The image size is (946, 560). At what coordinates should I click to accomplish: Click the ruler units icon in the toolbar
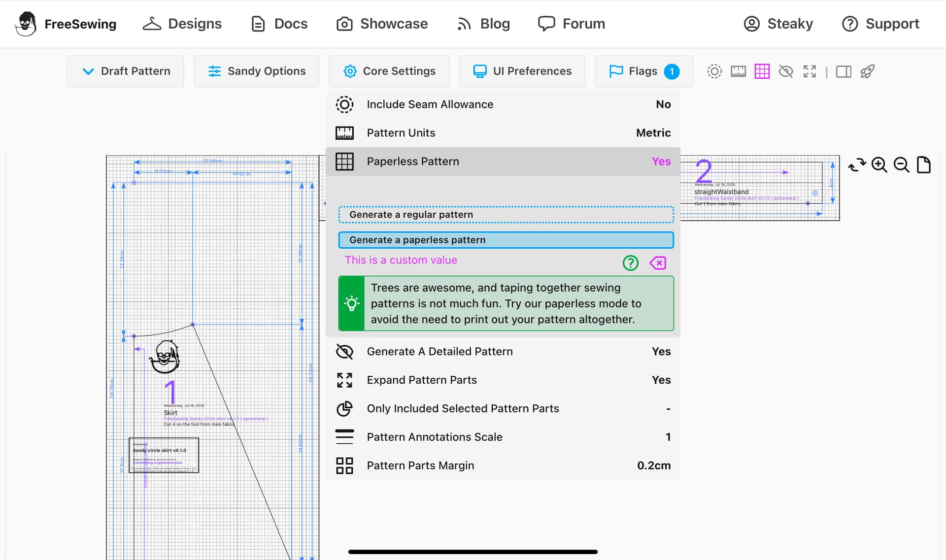point(738,71)
